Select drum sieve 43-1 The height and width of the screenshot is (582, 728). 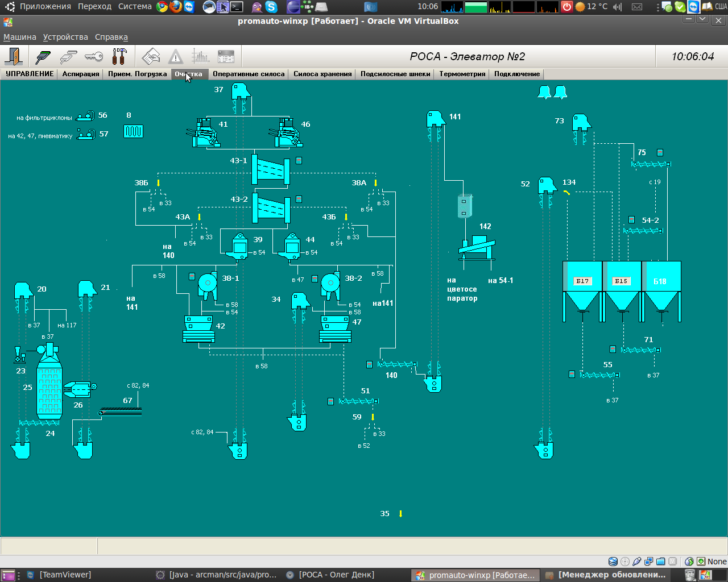coord(271,169)
